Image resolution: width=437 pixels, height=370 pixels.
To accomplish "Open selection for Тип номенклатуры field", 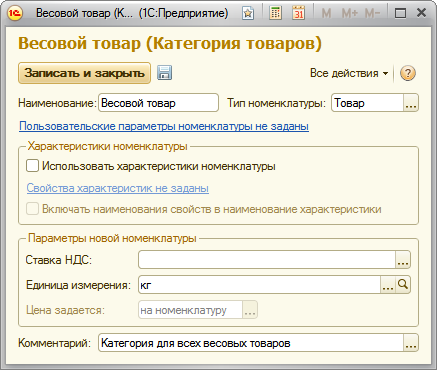I will tap(411, 103).
